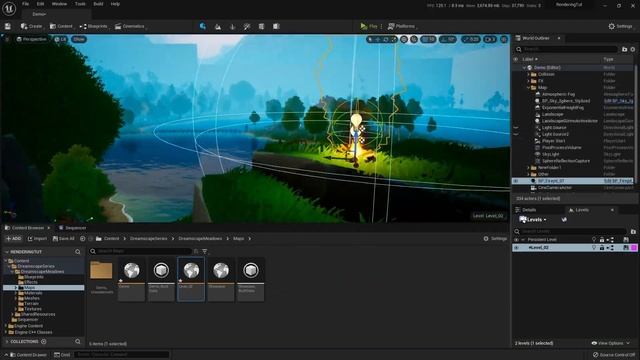This screenshot has height=360, width=640.
Task: Toggle lighting scenario bulb on Persistent Level
Action: (x=594, y=240)
